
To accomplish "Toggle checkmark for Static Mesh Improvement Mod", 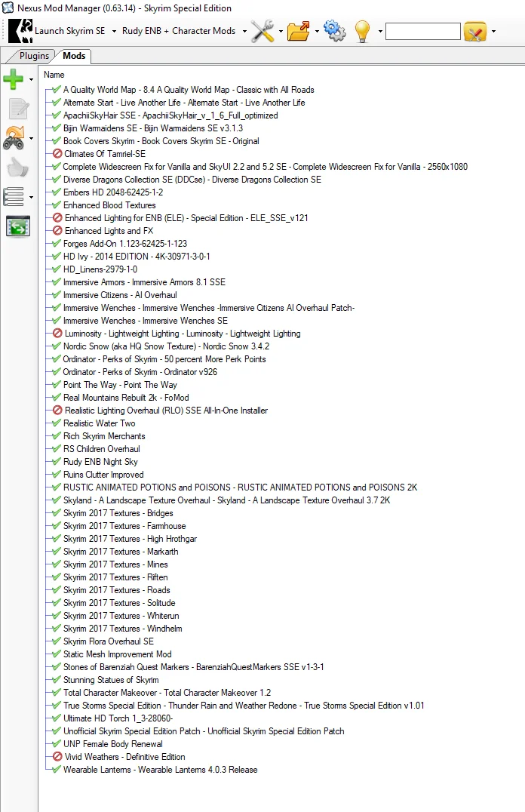I will click(x=57, y=654).
